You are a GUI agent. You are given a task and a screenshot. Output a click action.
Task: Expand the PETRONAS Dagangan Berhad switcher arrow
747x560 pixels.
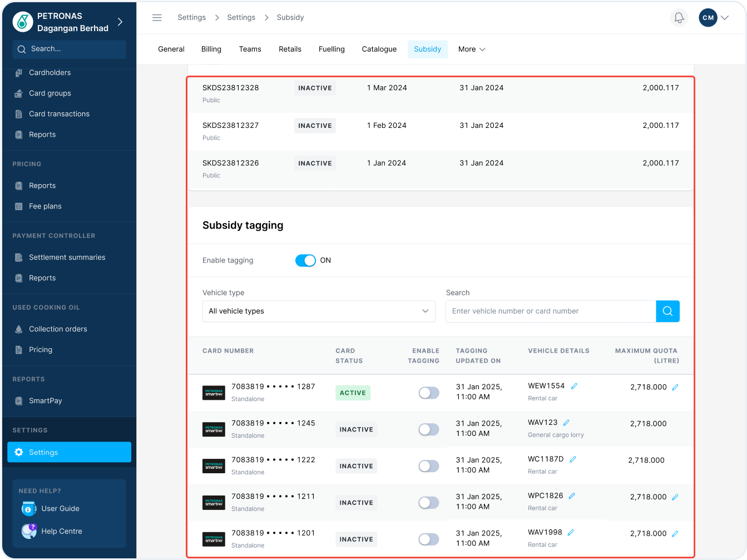(120, 22)
